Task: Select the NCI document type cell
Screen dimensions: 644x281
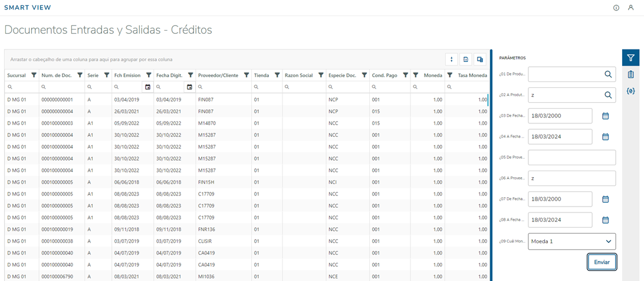Action: (x=347, y=182)
